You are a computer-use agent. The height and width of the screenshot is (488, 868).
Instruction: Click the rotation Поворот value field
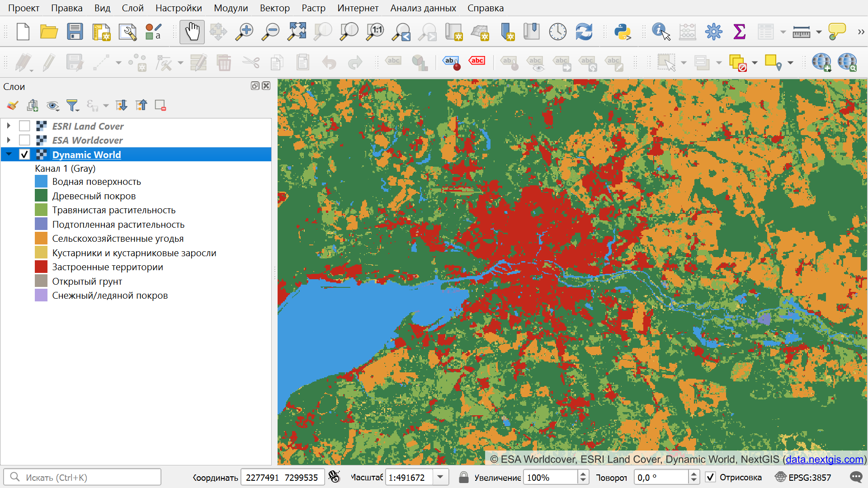point(661,477)
